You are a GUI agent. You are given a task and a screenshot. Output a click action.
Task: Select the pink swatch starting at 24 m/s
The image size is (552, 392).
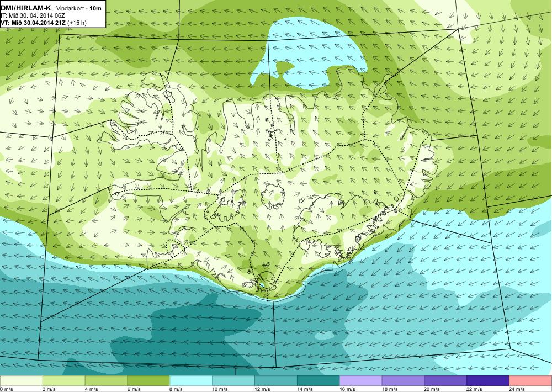pos(530,381)
